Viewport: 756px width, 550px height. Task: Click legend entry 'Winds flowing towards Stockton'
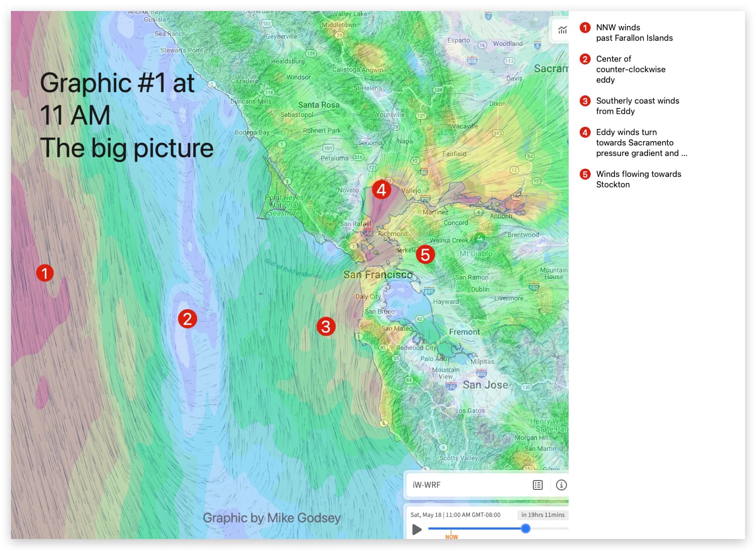(x=638, y=179)
